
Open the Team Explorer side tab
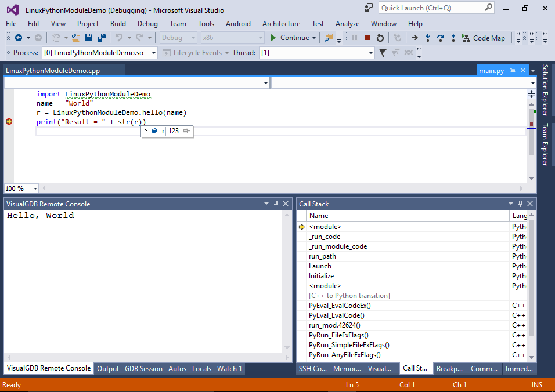pyautogui.click(x=545, y=144)
